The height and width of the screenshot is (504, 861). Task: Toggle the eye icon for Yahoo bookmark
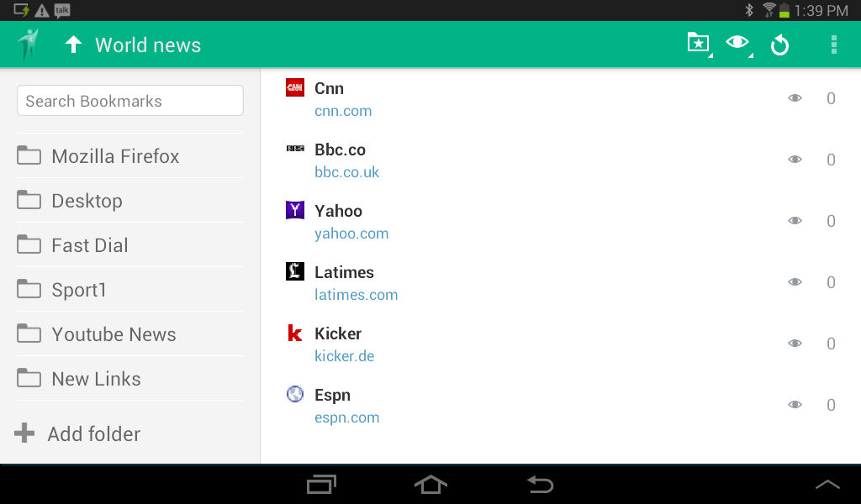tap(795, 220)
